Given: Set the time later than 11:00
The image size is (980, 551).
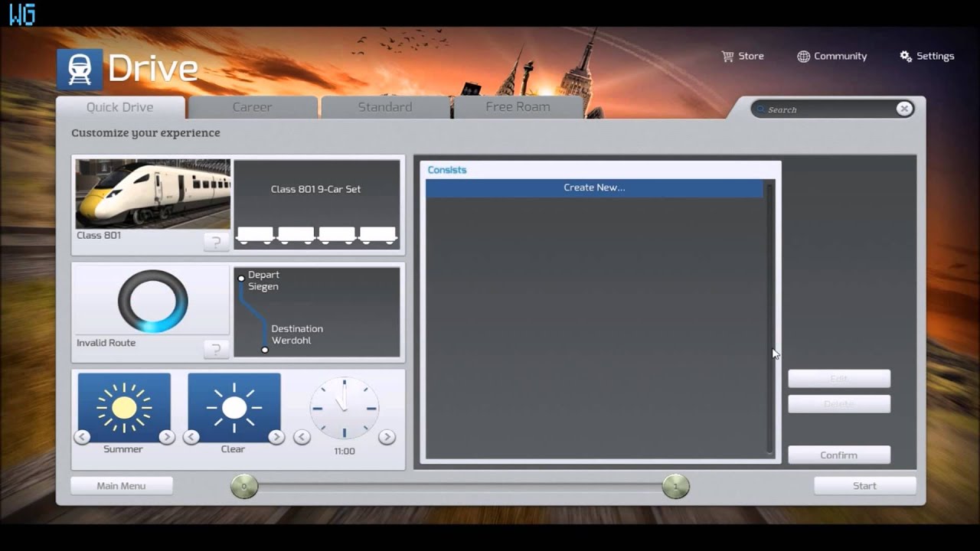Looking at the screenshot, I should pyautogui.click(x=387, y=437).
